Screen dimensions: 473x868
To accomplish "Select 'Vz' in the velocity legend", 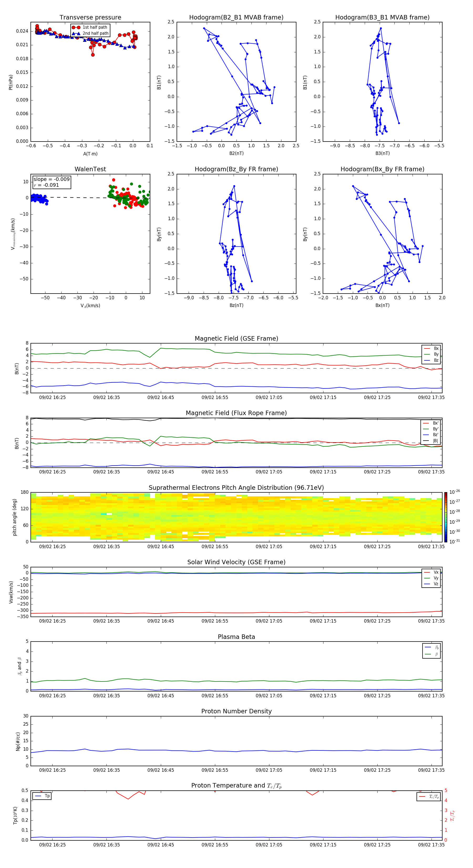I will click(431, 584).
